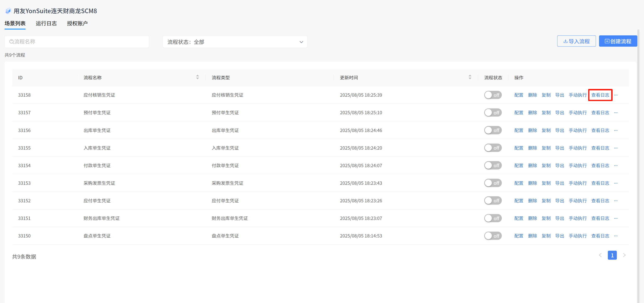
Task: Click 复制 for flow 33153
Action: [546, 183]
